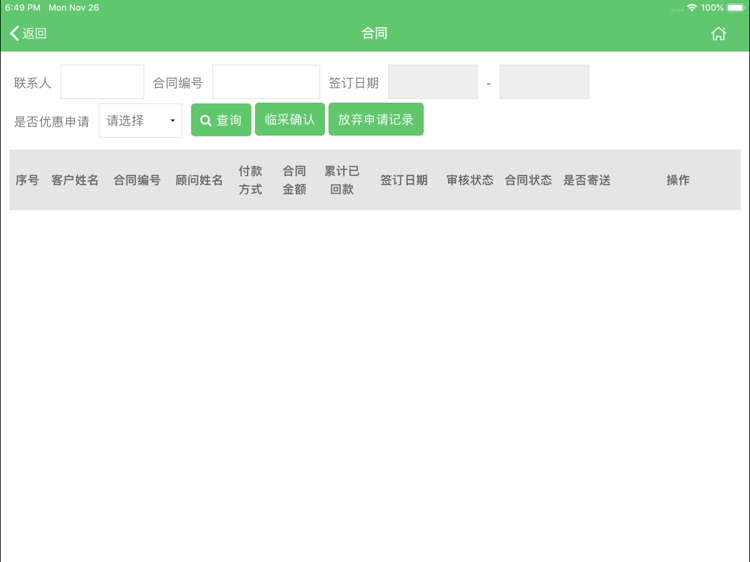Click the 联系人 field label

click(x=33, y=83)
